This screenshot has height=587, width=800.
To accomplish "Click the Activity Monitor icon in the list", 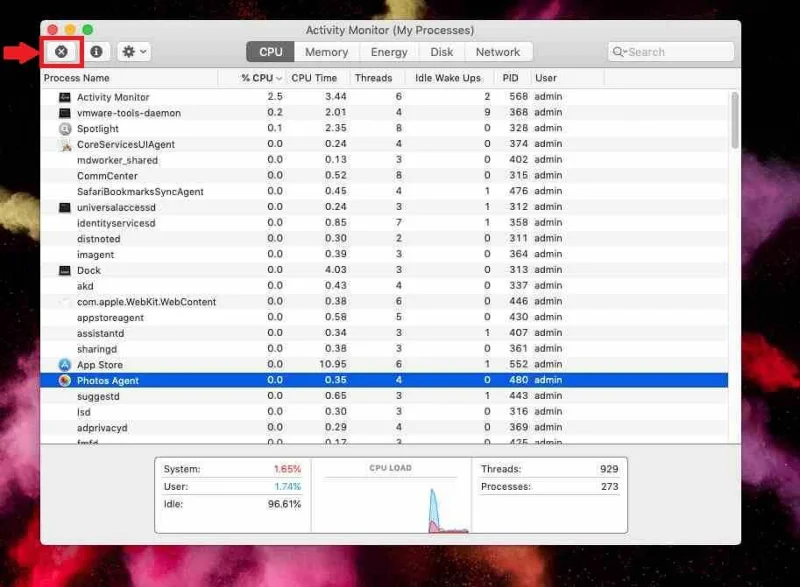I will pos(65,97).
